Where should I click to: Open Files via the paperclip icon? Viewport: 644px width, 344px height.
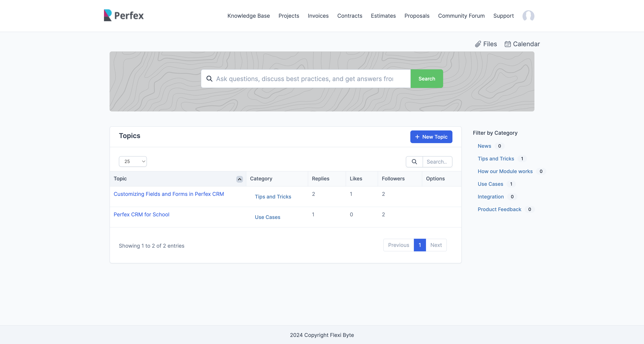tap(478, 44)
